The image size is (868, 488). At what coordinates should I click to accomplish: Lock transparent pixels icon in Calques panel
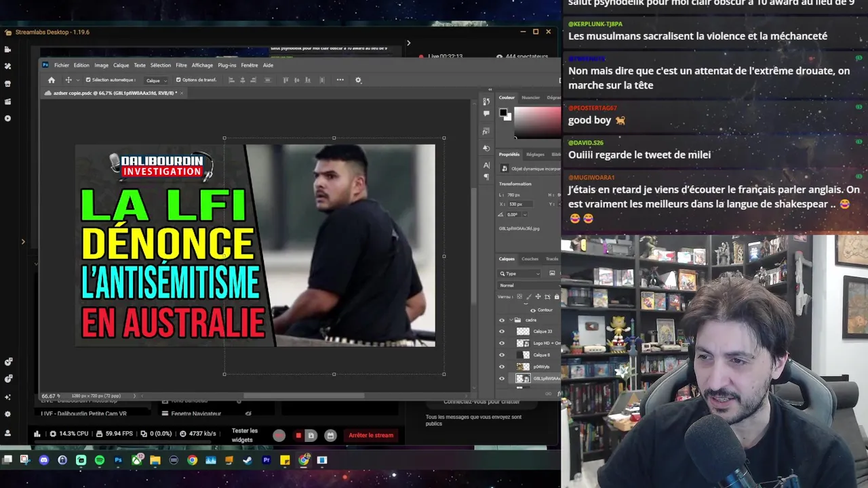click(520, 297)
